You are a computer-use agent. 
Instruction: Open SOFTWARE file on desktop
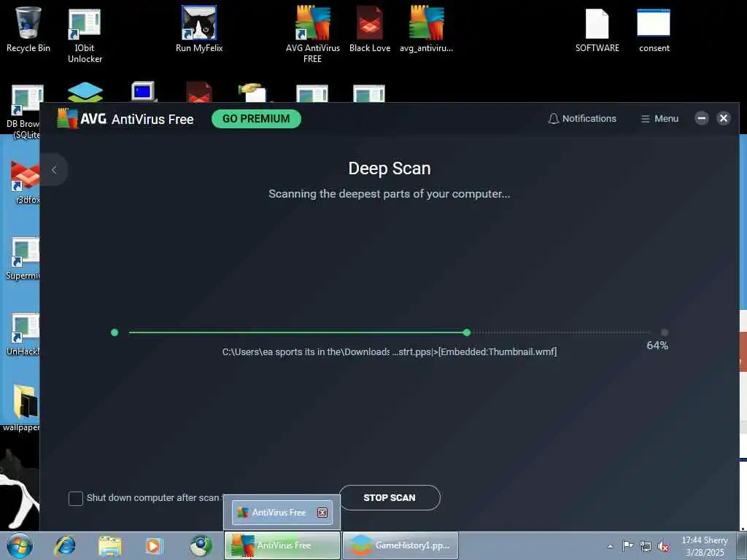597,29
